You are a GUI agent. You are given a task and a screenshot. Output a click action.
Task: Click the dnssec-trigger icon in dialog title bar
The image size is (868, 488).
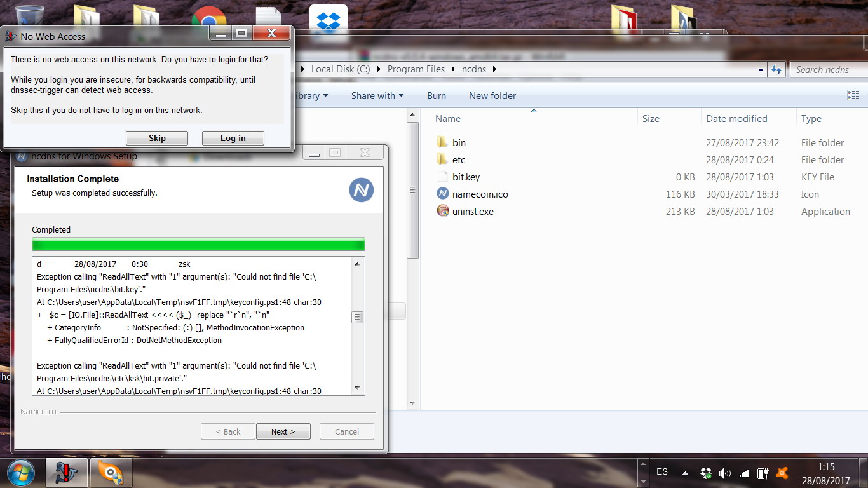[11, 36]
